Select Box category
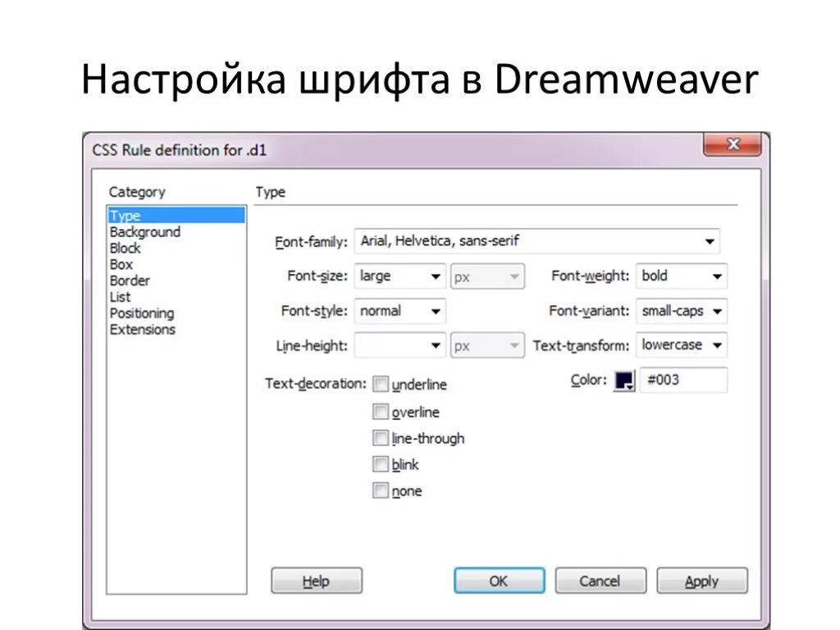 121,265
